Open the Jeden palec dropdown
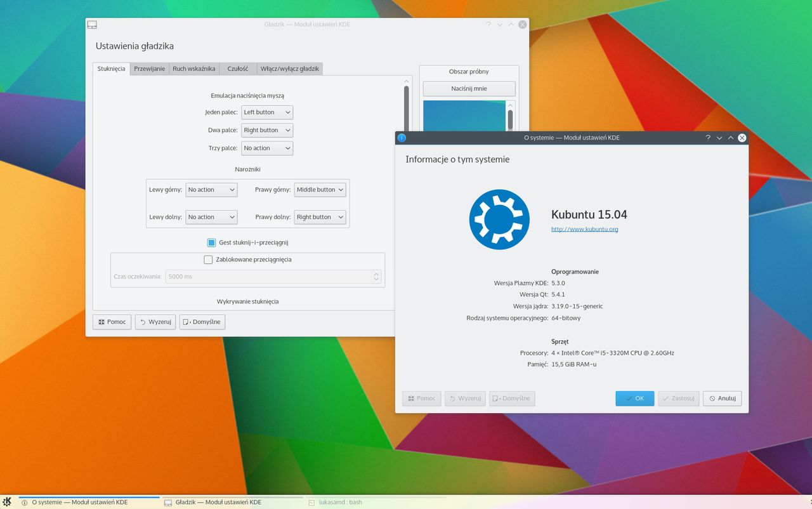The width and height of the screenshot is (812, 509). [266, 112]
